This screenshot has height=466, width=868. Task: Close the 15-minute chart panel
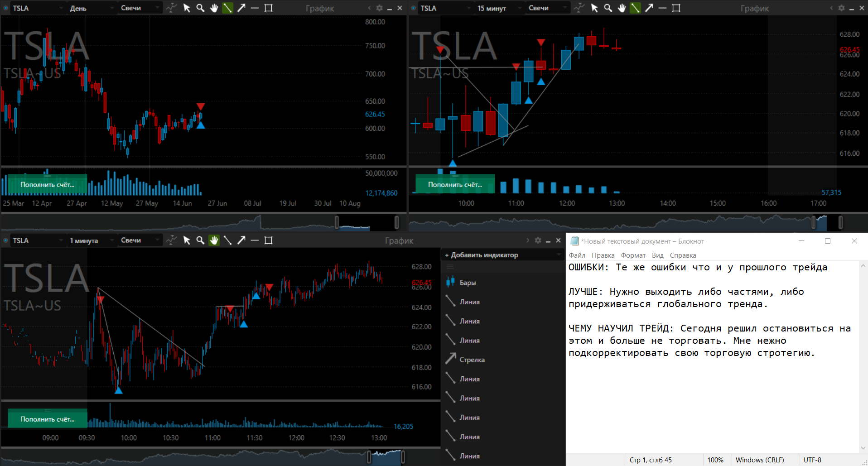[862, 8]
